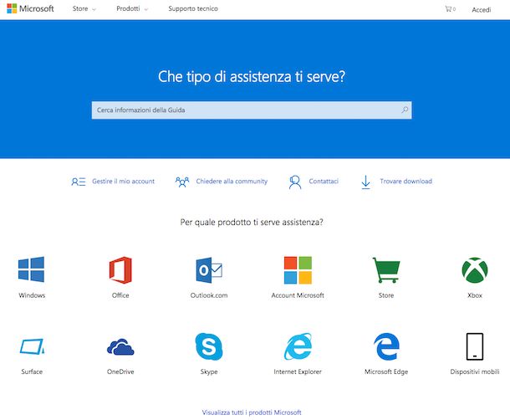Image resolution: width=510 pixels, height=420 pixels.
Task: Select the Xbox sphere icon
Action: click(x=475, y=270)
